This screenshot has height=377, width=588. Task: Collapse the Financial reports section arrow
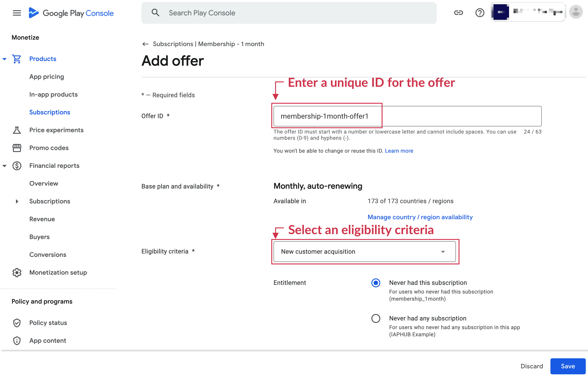pyautogui.click(x=4, y=166)
